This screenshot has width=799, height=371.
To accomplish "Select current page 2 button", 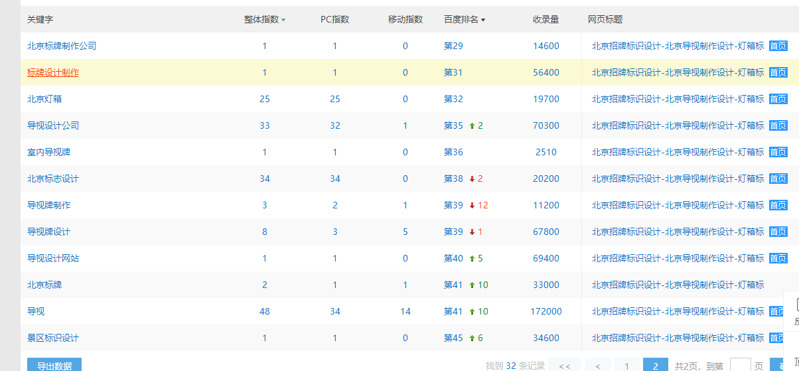I will coord(656,365).
